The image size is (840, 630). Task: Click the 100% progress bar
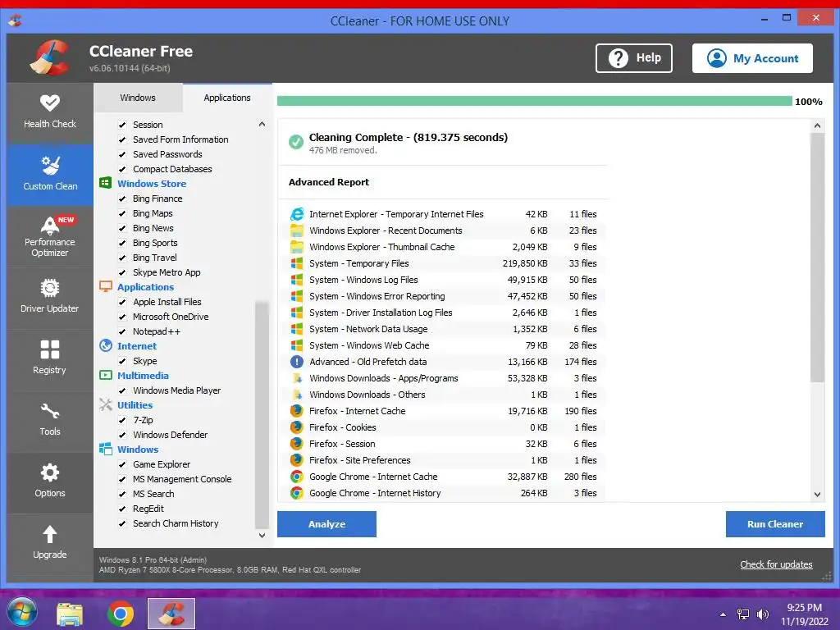pyautogui.click(x=534, y=101)
